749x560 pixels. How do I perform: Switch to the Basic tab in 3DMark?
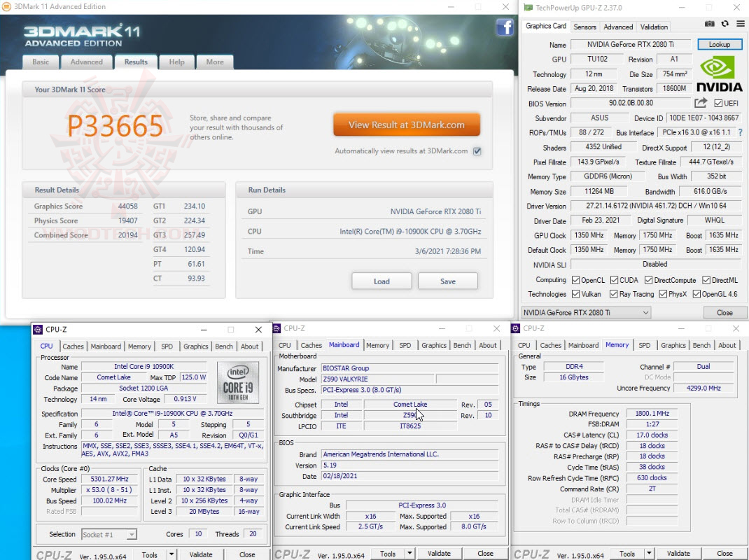pos(41,62)
